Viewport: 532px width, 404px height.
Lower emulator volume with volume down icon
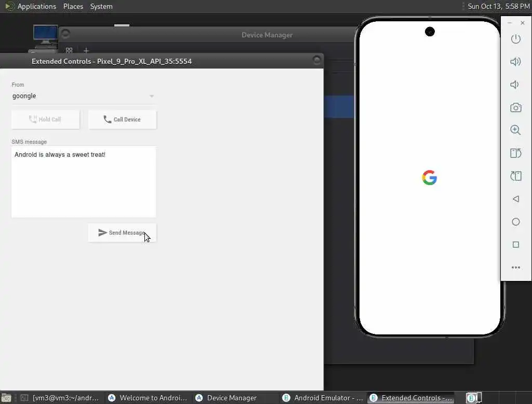pyautogui.click(x=515, y=85)
